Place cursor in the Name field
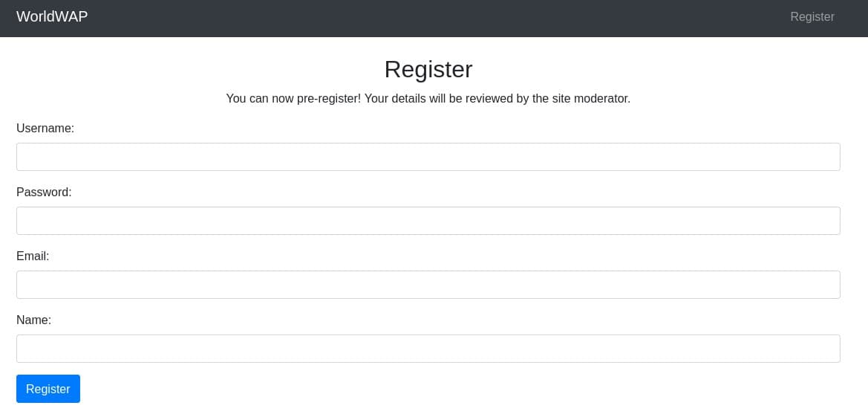Image resolution: width=868 pixels, height=417 pixels. click(428, 349)
